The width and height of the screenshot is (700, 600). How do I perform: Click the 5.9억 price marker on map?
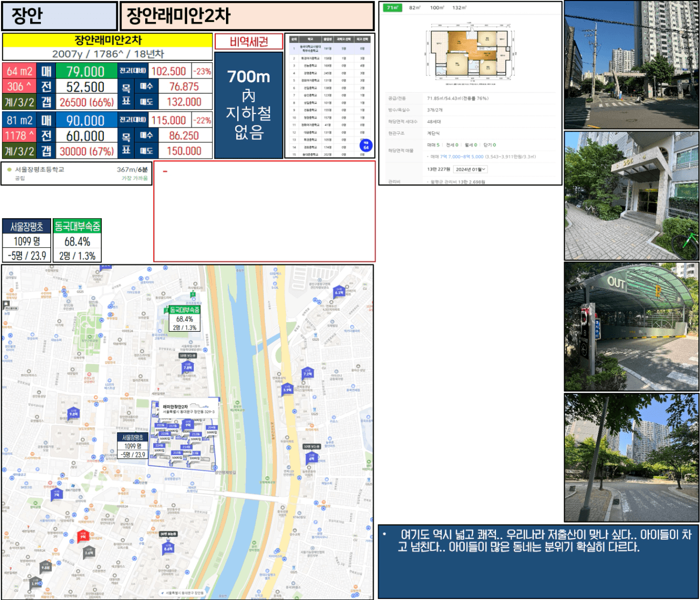287,389
